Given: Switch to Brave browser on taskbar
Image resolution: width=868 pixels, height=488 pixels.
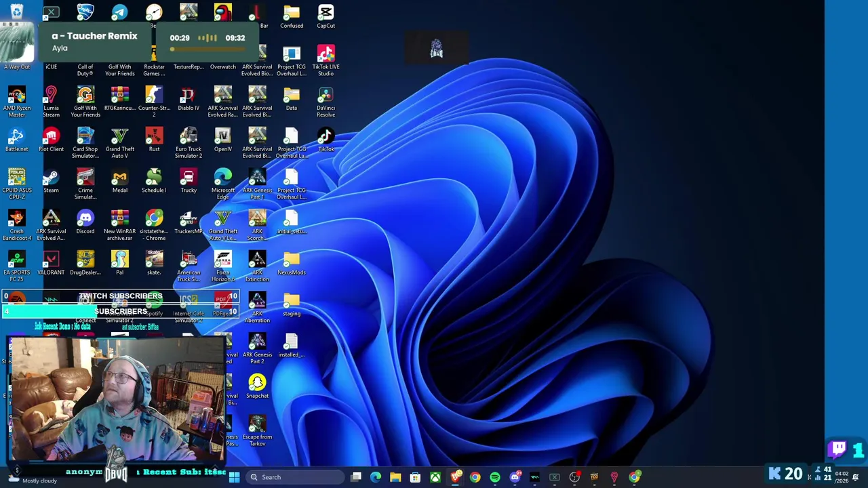Looking at the screenshot, I should tap(455, 477).
